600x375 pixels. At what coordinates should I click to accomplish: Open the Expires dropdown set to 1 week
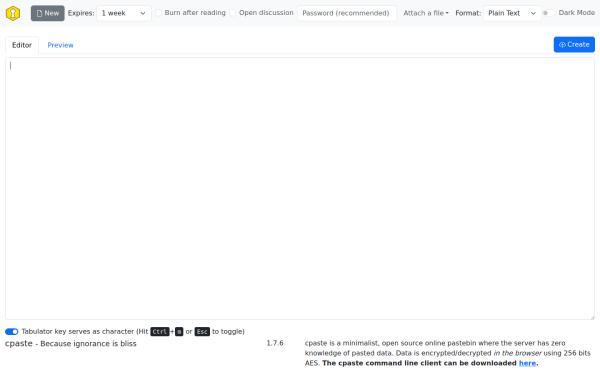coord(124,13)
